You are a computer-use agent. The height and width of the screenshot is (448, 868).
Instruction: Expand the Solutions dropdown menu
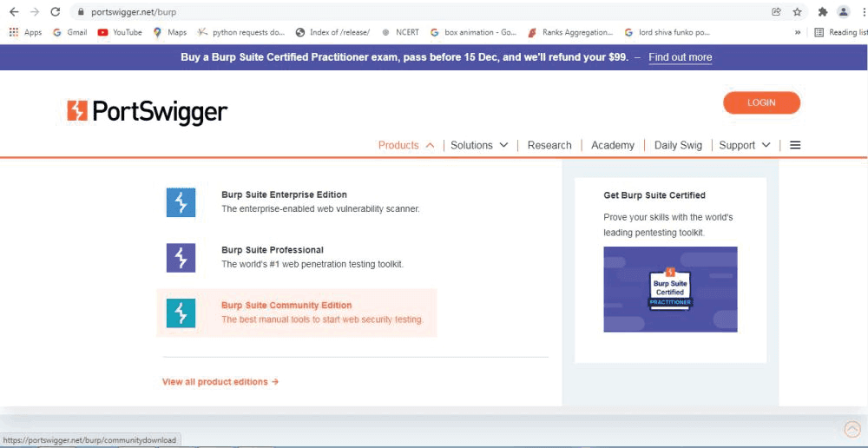[479, 145]
